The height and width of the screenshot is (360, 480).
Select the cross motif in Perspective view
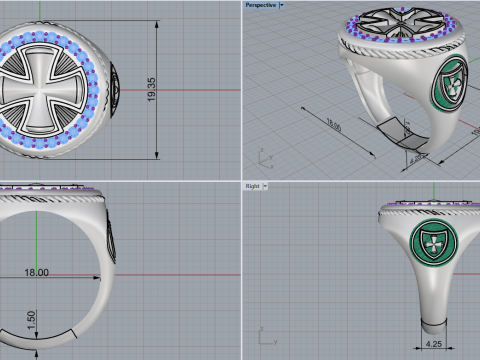(402, 22)
